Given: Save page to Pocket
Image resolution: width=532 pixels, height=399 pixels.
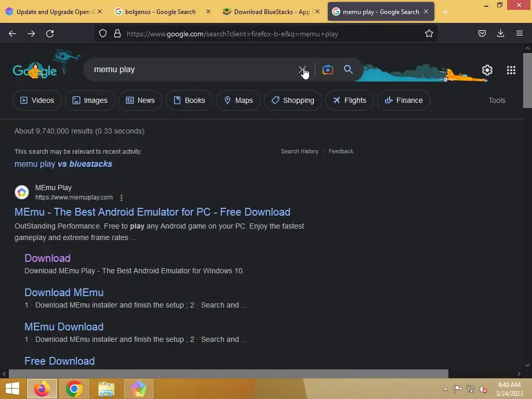Looking at the screenshot, I should coord(482,33).
